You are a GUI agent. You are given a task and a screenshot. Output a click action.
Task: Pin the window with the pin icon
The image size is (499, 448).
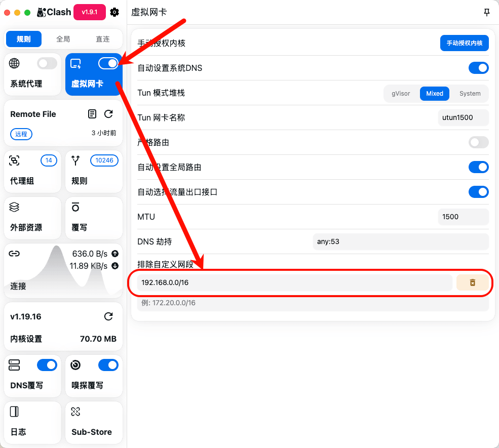coord(487,12)
